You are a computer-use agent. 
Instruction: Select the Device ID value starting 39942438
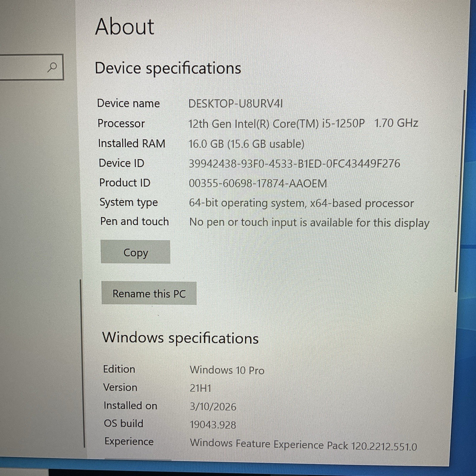coord(295,164)
